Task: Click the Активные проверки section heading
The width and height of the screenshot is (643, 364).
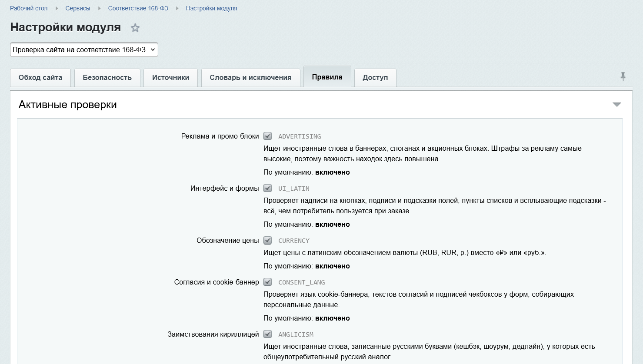Action: pos(68,105)
